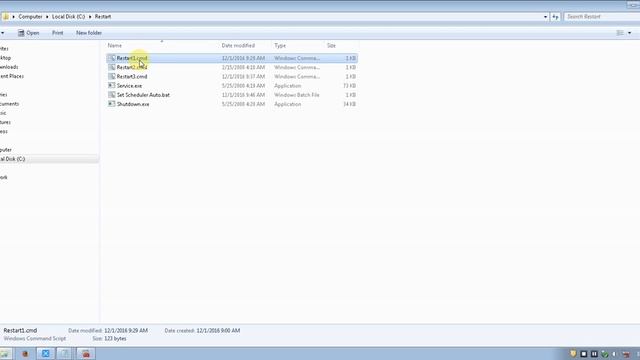Click the Restart3.cmd file icon
Screen dimensions: 640x360
(111, 76)
